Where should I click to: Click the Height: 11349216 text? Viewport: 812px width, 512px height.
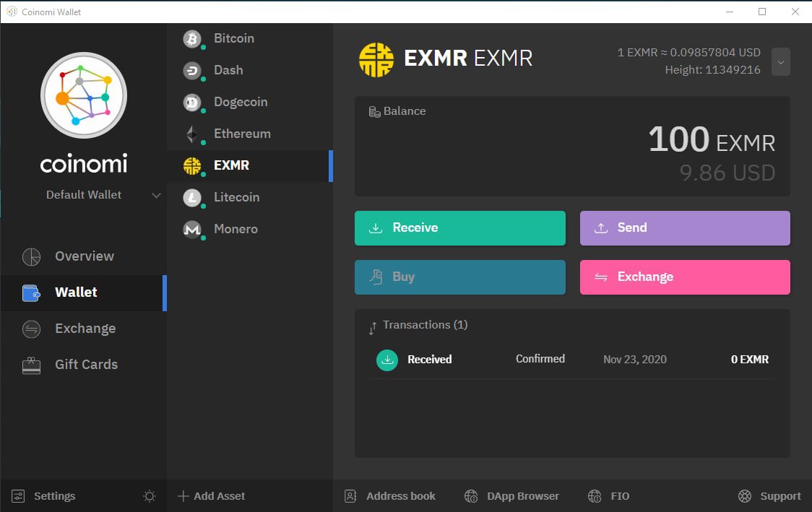tap(712, 70)
